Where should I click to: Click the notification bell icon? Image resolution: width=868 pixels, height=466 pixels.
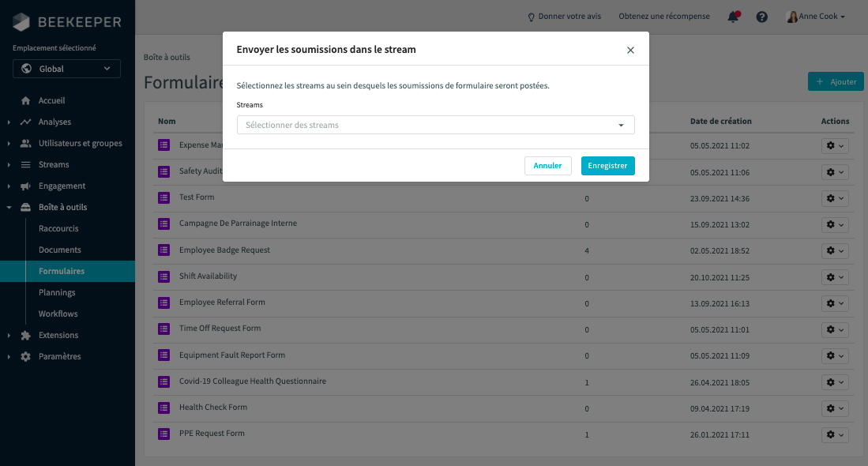coord(733,17)
